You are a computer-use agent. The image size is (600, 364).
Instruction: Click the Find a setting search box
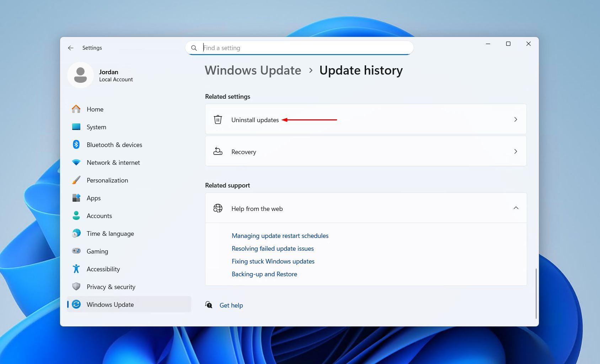[299, 48]
